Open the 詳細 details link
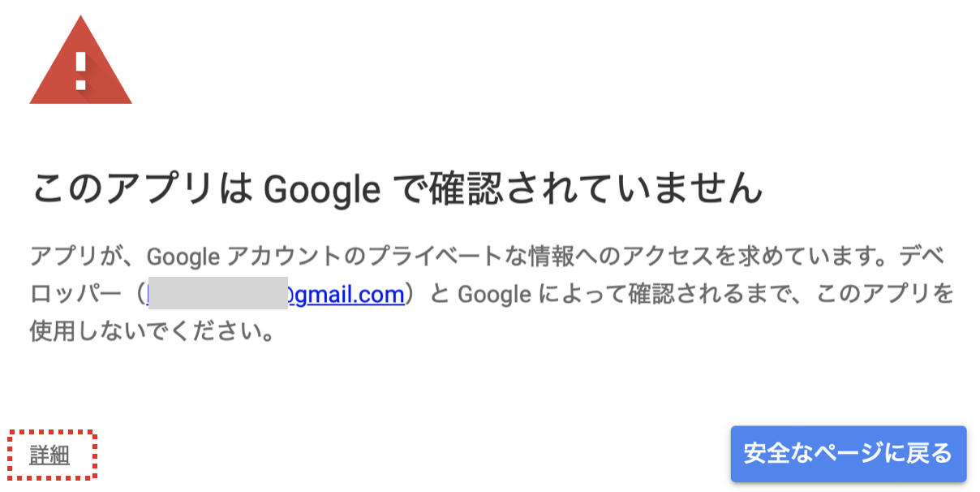Image resolution: width=980 pixels, height=492 pixels. [x=49, y=455]
